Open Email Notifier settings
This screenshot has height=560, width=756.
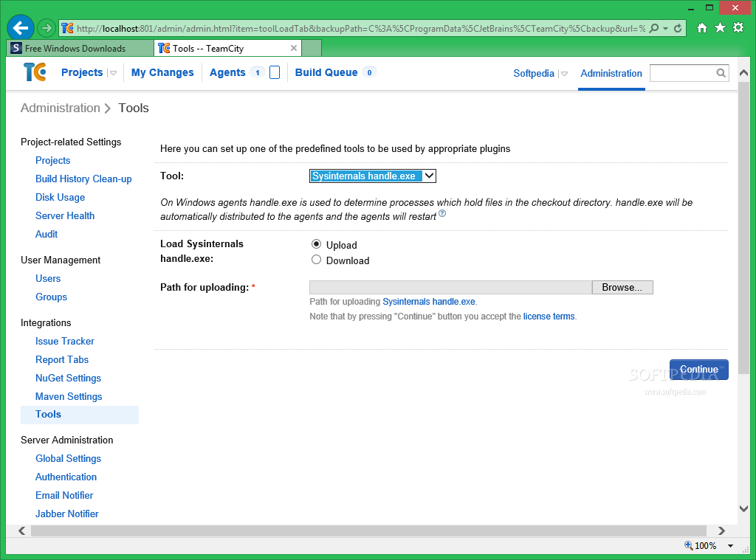(64, 495)
